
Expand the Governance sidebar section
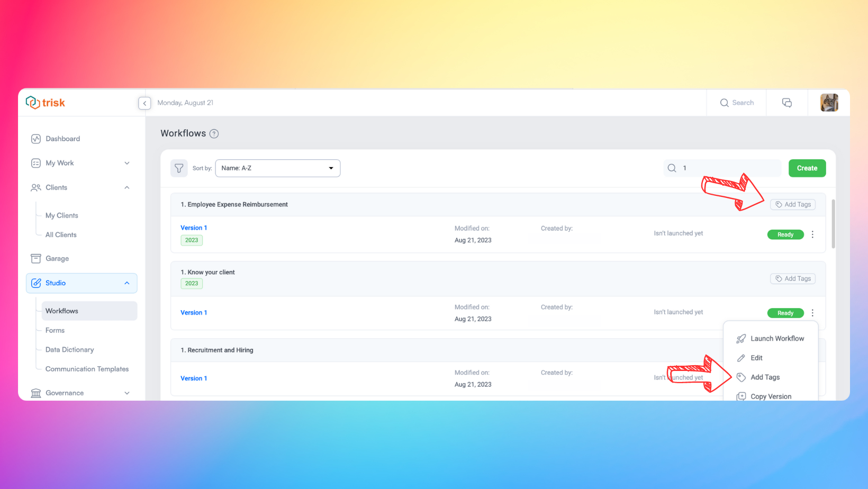click(x=126, y=393)
